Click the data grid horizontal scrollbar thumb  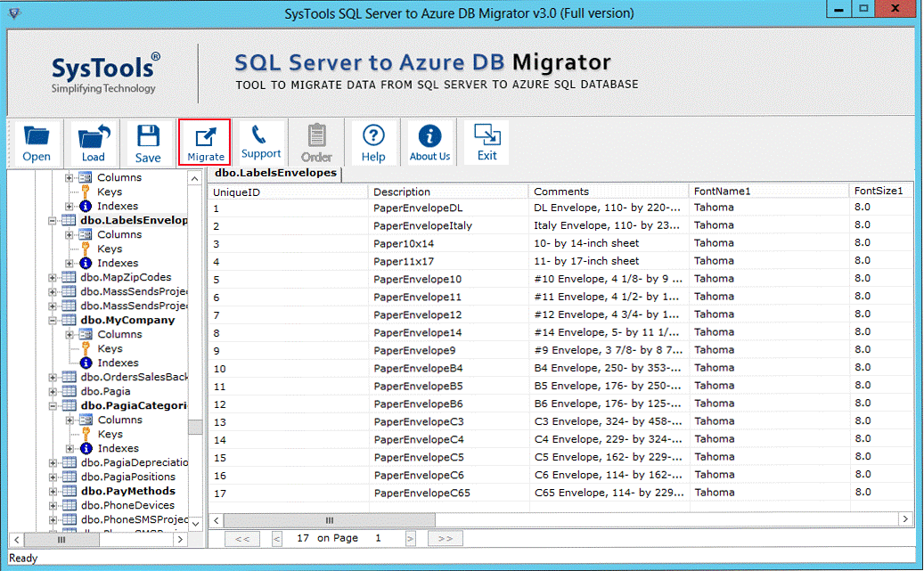[330, 519]
